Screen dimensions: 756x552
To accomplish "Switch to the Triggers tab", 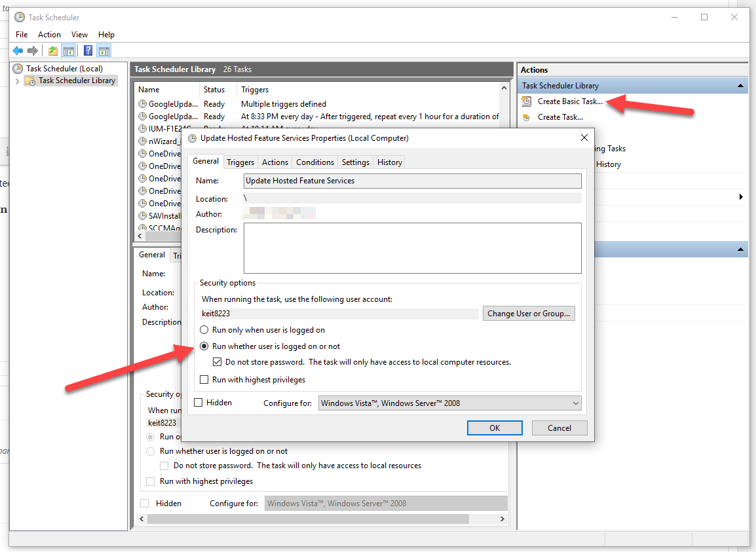I will tap(240, 161).
